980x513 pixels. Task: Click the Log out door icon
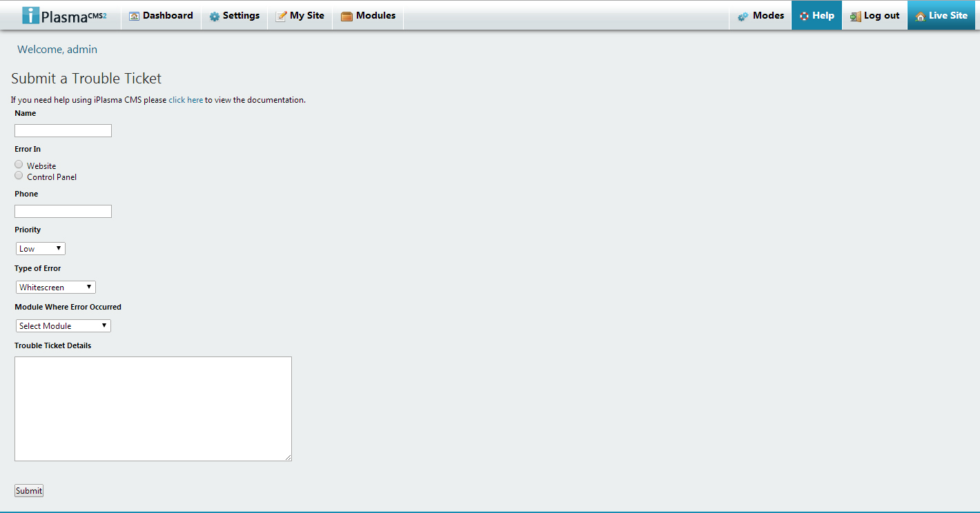click(x=855, y=16)
